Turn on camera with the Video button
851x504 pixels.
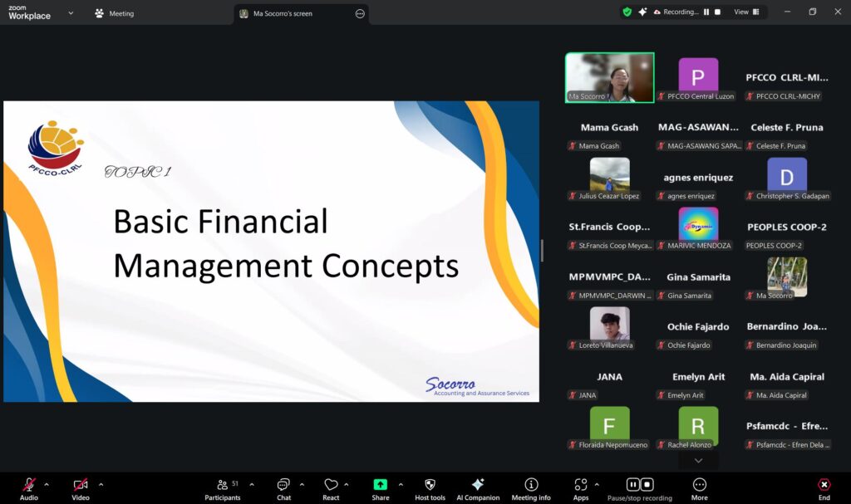click(80, 486)
